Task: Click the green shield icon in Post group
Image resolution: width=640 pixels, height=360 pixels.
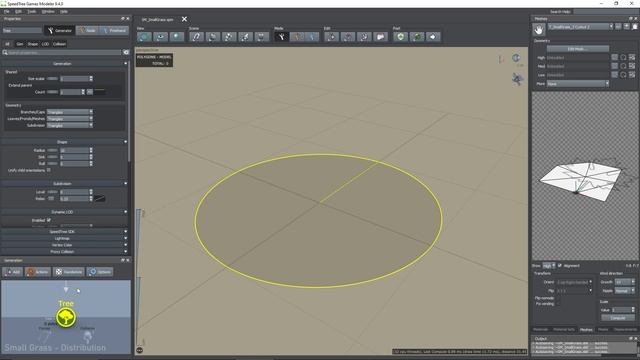Action: pos(400,37)
